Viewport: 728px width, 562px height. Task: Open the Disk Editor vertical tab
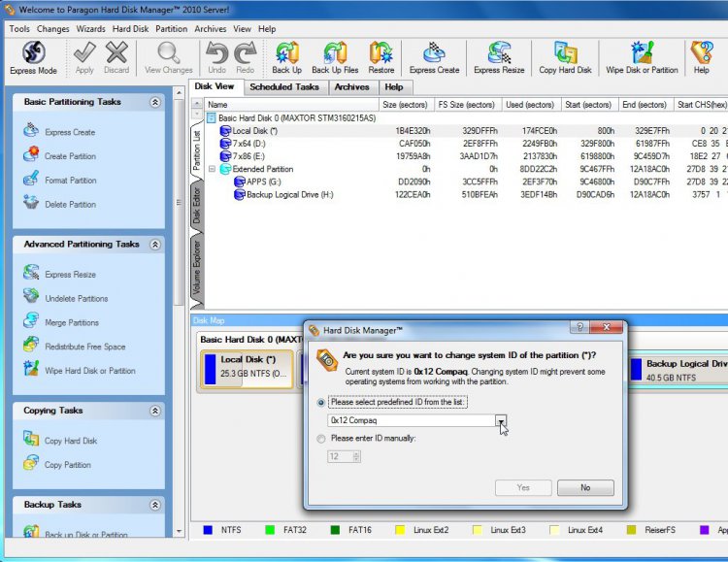pyautogui.click(x=196, y=206)
